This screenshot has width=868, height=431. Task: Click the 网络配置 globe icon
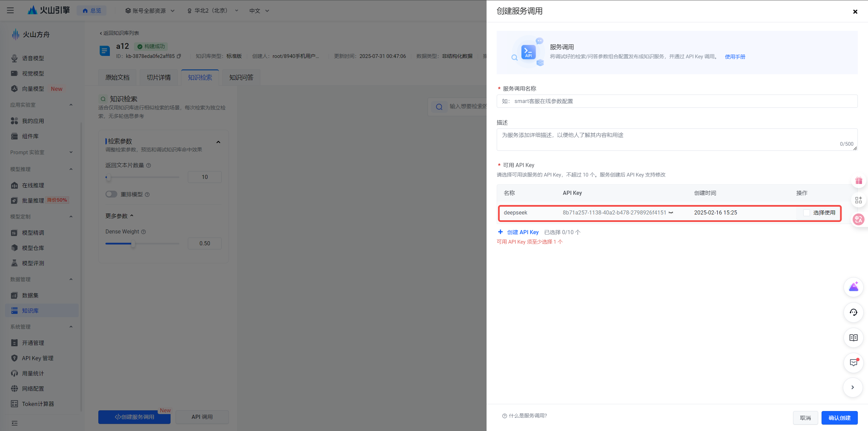(14, 389)
